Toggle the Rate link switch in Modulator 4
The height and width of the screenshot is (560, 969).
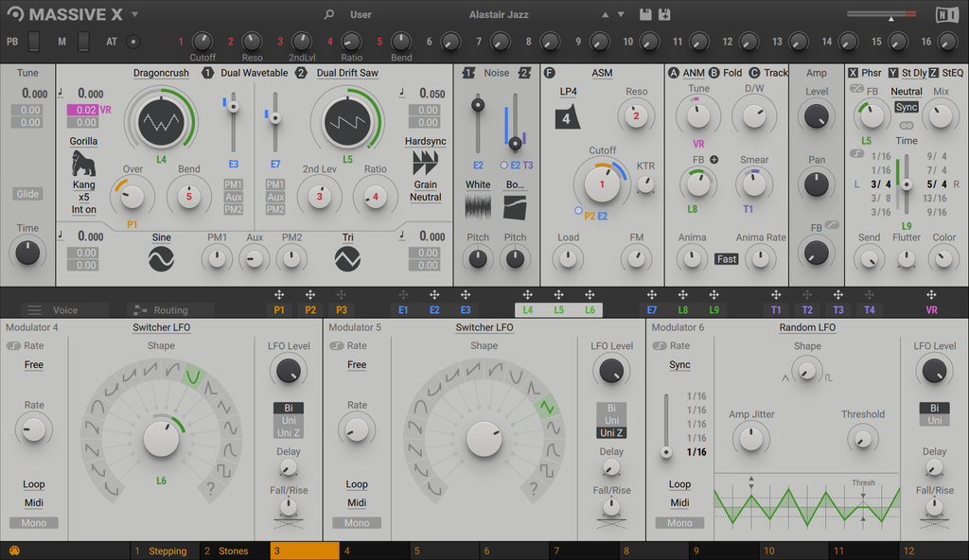tap(13, 345)
